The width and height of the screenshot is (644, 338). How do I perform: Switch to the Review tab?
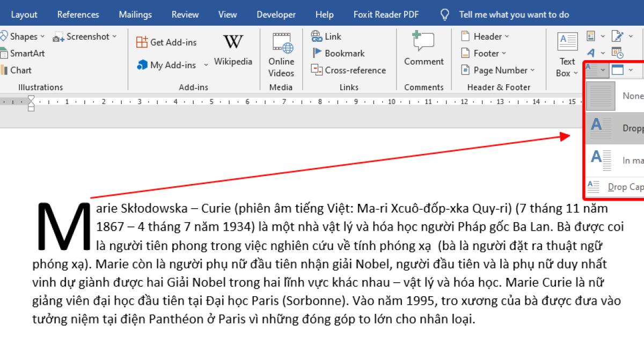[185, 14]
